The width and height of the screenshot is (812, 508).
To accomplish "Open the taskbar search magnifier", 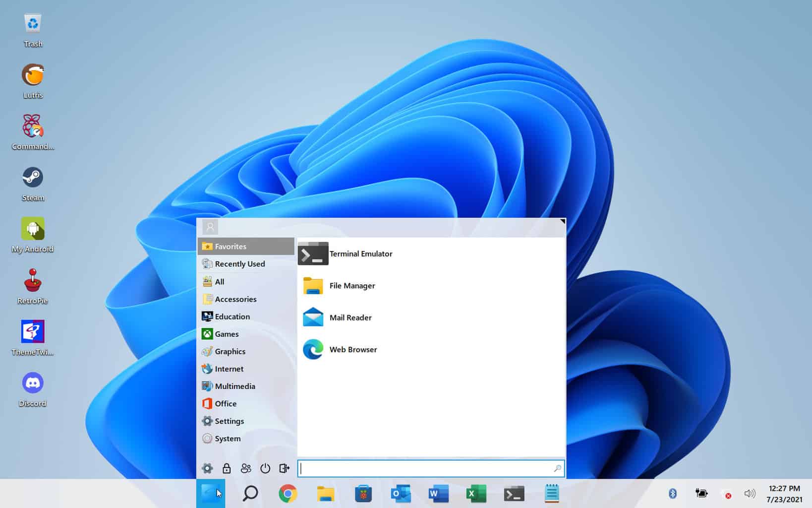I will [250, 494].
